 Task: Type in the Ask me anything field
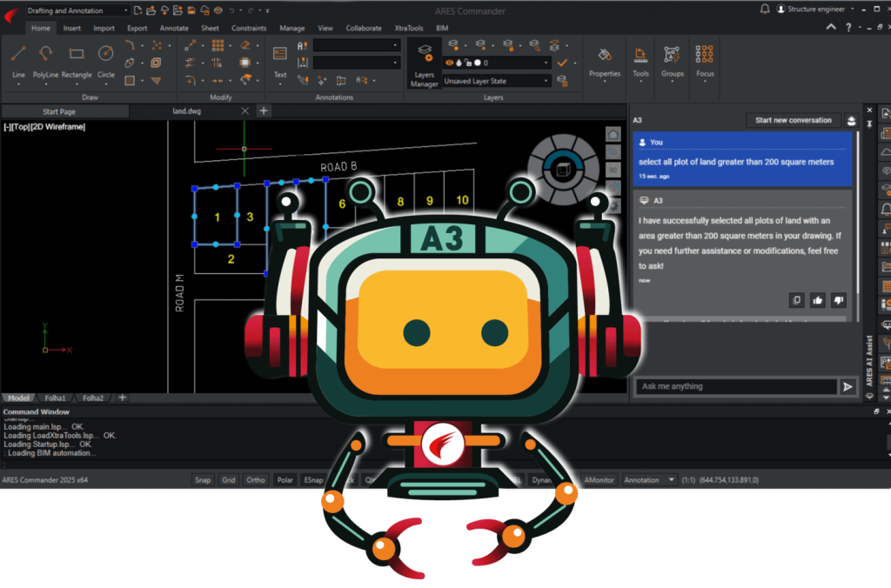(x=735, y=387)
